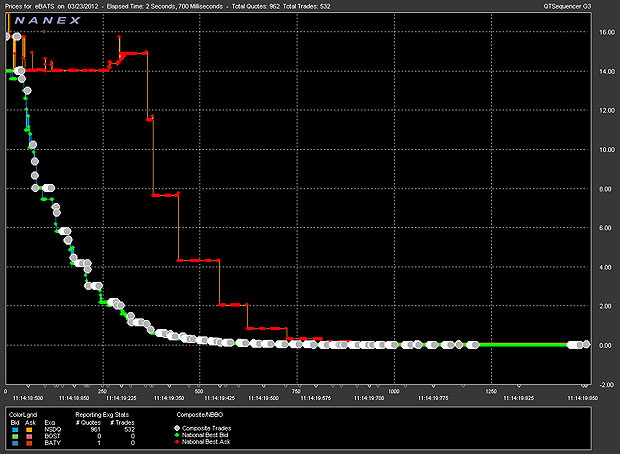Click the 0.00 price axis label
620x454 pixels.
(605, 345)
